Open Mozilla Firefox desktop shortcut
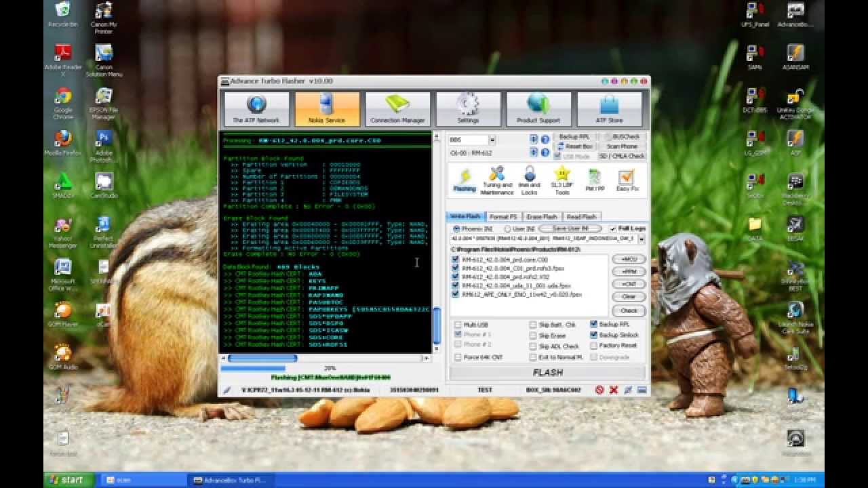The height and width of the screenshot is (488, 868). [63, 142]
